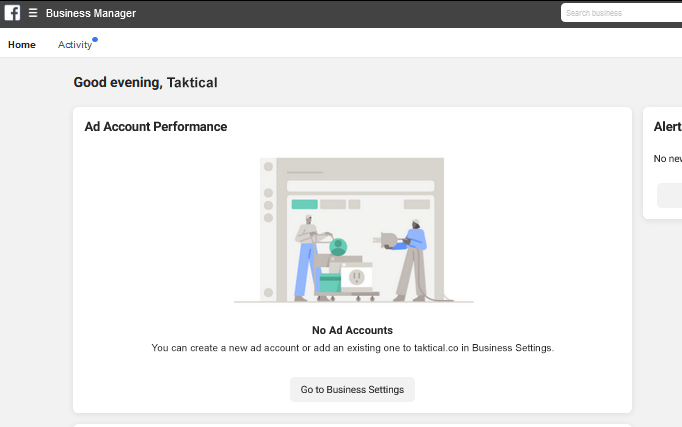
Task: Click the blue Activity notification dot
Action: point(95,40)
